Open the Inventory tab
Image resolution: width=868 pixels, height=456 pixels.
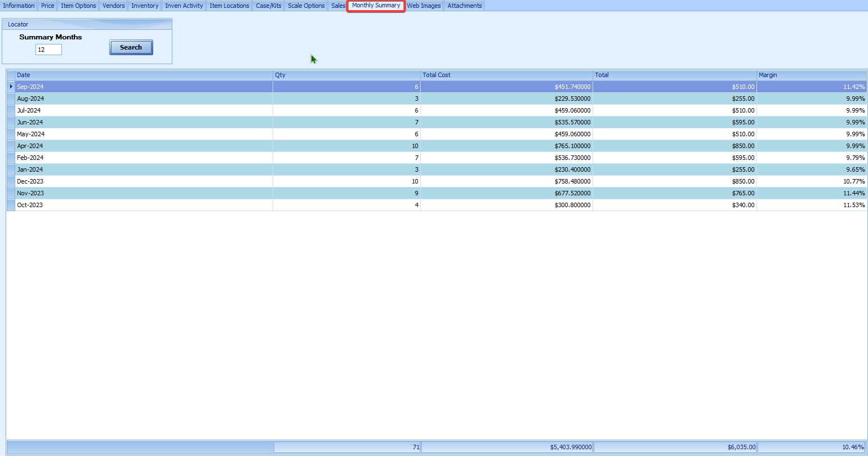click(x=145, y=6)
